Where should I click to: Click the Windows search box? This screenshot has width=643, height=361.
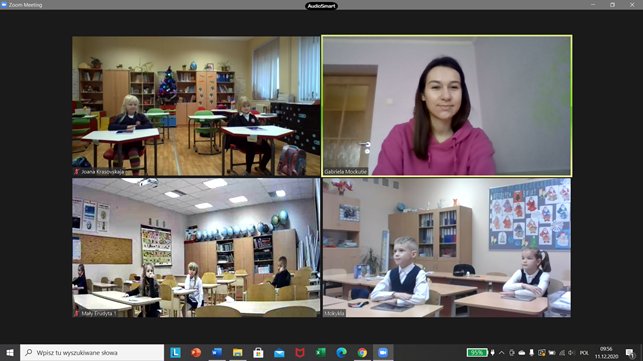tap(92, 352)
